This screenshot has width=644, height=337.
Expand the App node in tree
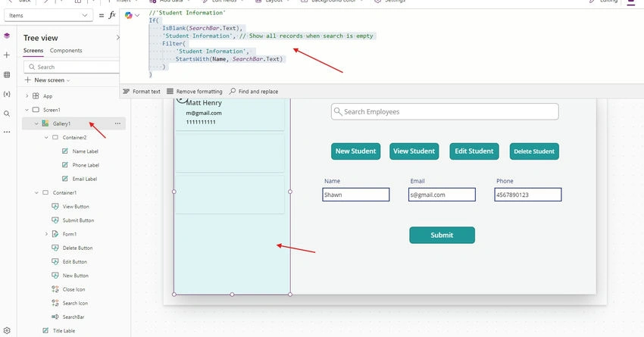(x=27, y=96)
